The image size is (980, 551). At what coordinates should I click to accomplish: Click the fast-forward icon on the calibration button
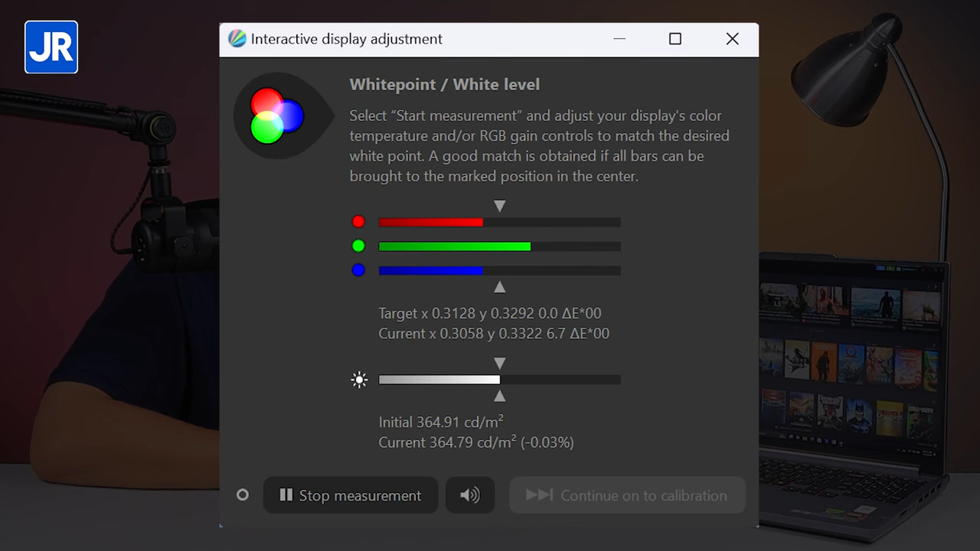click(x=540, y=495)
